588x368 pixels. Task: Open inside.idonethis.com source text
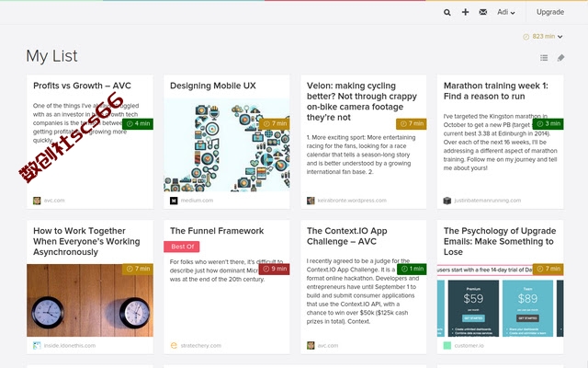70,346
